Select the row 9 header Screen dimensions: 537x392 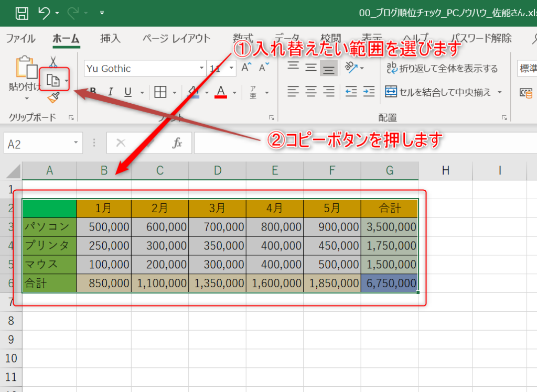[x=11, y=339]
